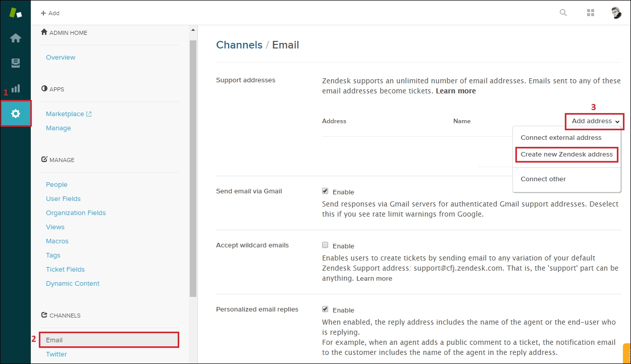Click the sidebar scrollbar up arrow
The width and height of the screenshot is (631, 364).
193,30
